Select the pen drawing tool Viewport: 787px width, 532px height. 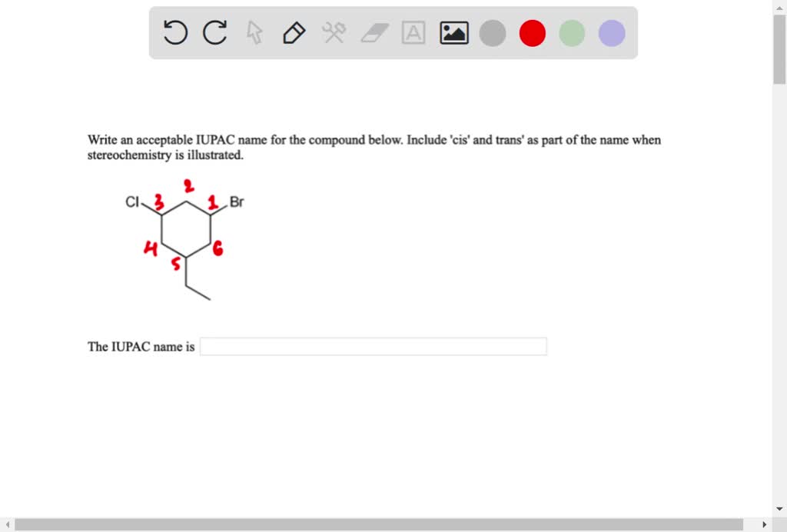tap(294, 33)
